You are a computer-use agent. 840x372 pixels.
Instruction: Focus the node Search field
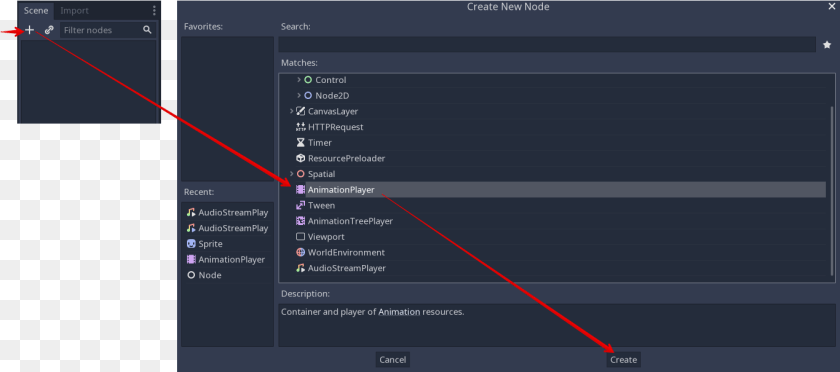pyautogui.click(x=547, y=44)
